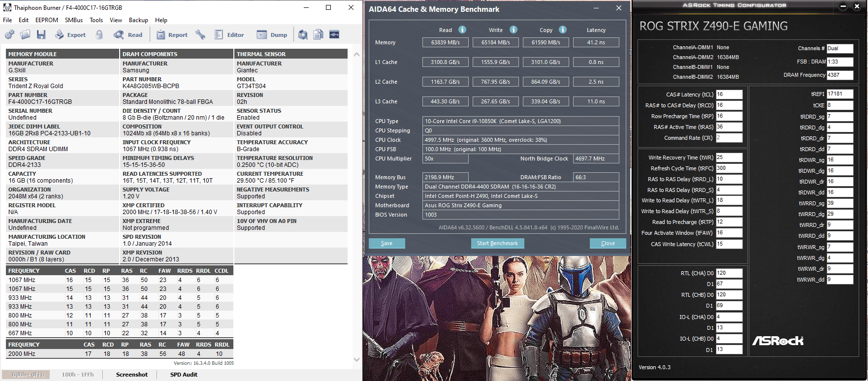The height and width of the screenshot is (381, 868).
Task: Click the Channels # field showing Dual
Action: pyautogui.click(x=840, y=48)
